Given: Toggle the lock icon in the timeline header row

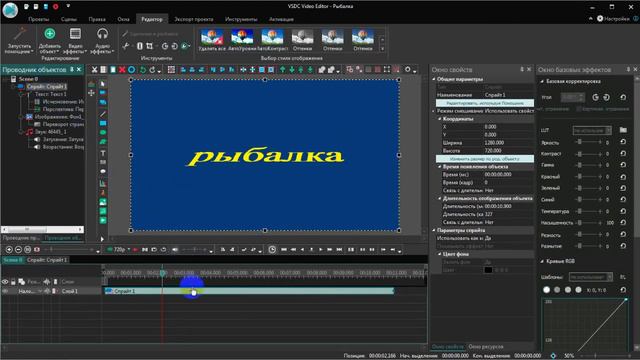Looking at the screenshot, I should coord(13,282).
